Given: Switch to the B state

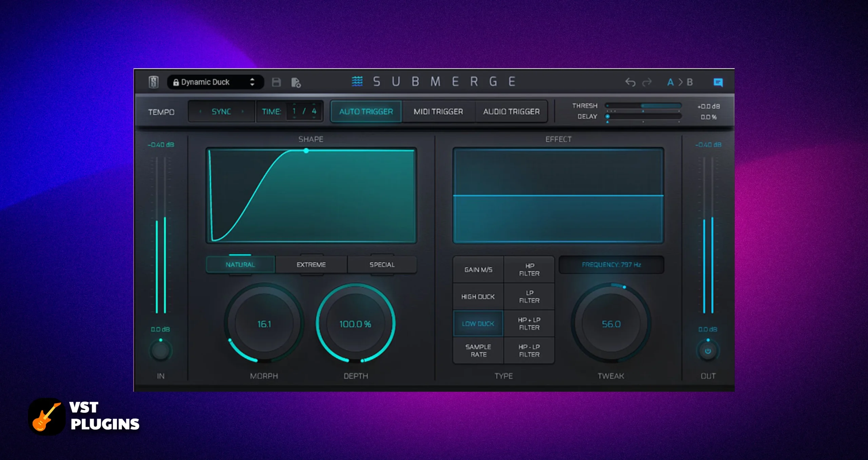Looking at the screenshot, I should coord(690,82).
